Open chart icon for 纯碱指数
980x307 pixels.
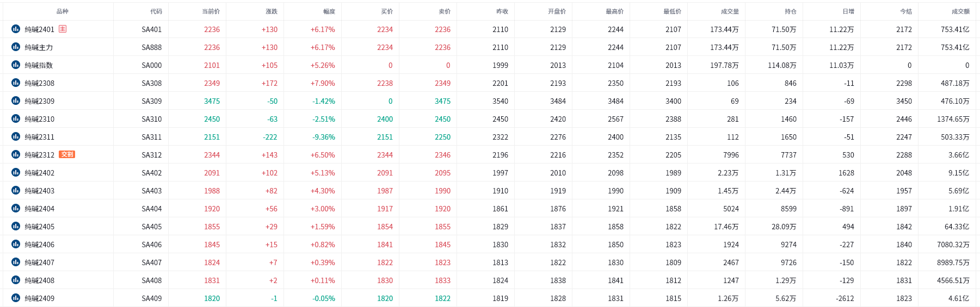(16, 65)
